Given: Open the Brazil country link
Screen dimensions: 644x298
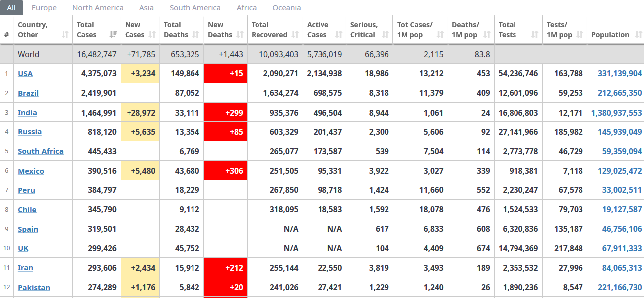Looking at the screenshot, I should [28, 93].
